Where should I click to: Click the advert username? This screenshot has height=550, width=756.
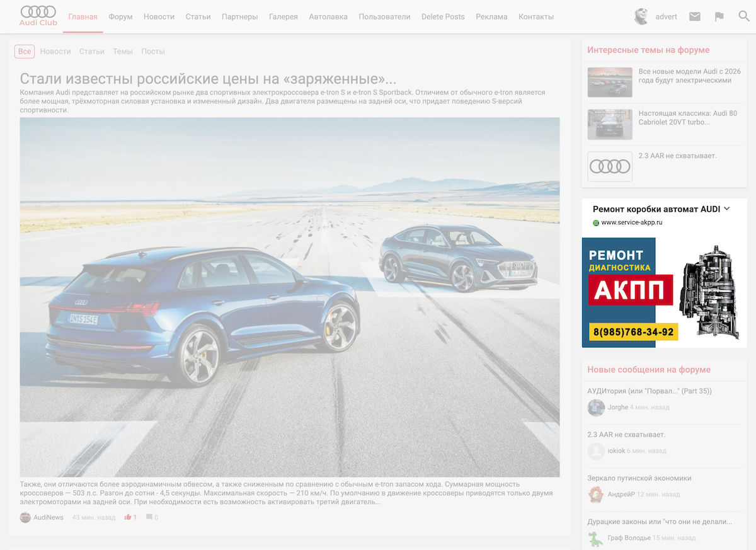click(x=667, y=17)
